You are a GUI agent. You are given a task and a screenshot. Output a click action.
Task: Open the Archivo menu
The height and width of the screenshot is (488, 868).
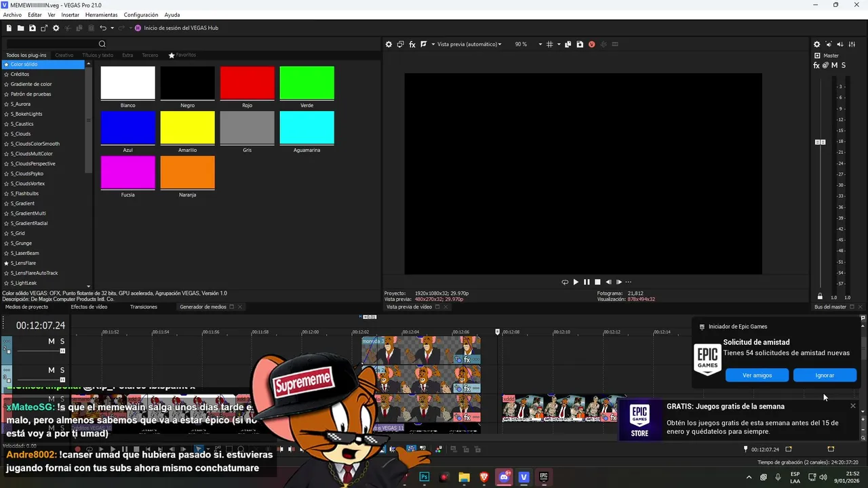(12, 15)
